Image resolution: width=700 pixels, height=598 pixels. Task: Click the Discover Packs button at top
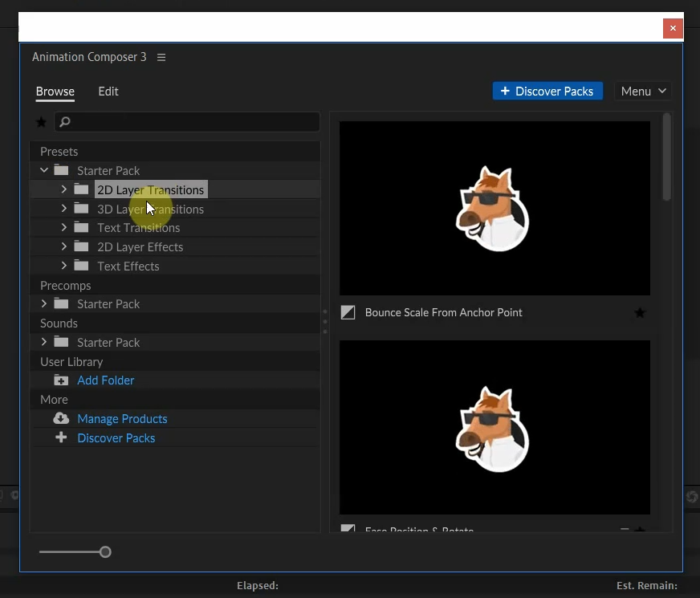click(547, 91)
